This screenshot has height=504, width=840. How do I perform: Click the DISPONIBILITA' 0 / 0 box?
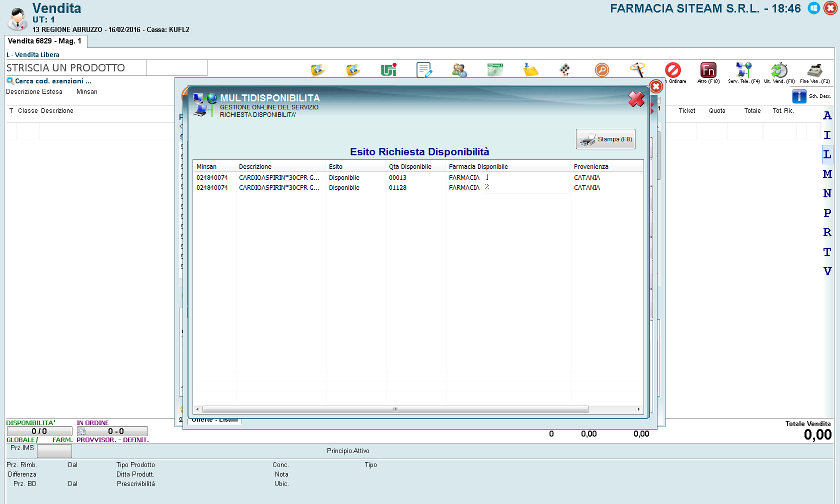tap(39, 431)
